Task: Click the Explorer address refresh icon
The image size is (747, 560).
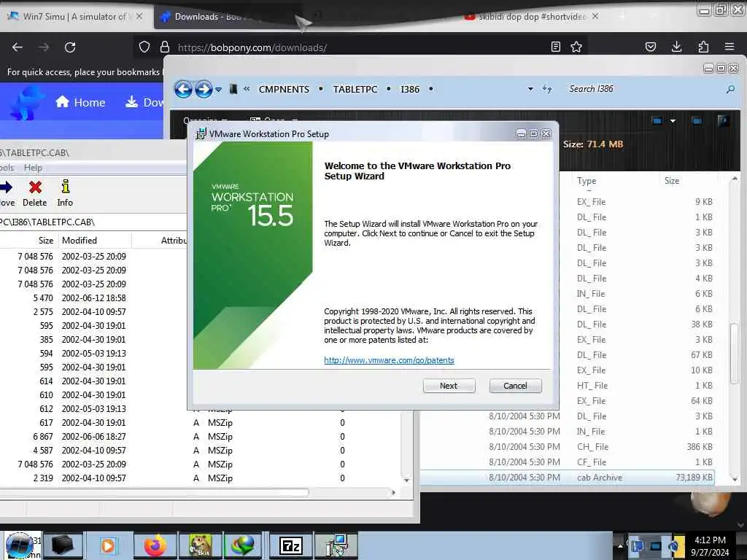Action: point(547,89)
